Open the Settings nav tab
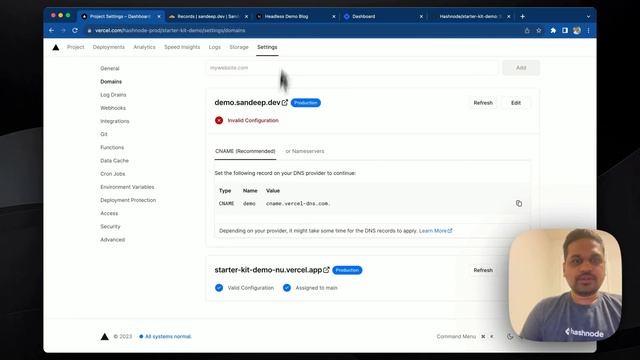 pyautogui.click(x=267, y=47)
